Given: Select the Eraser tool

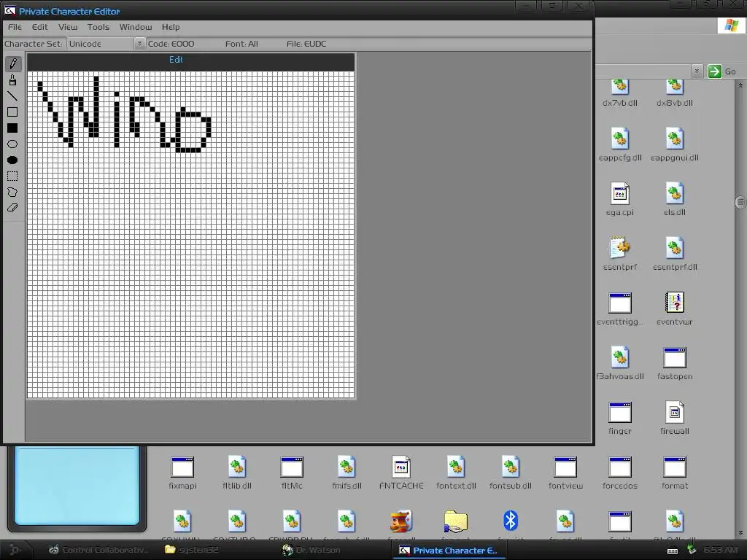Looking at the screenshot, I should pyautogui.click(x=13, y=208).
